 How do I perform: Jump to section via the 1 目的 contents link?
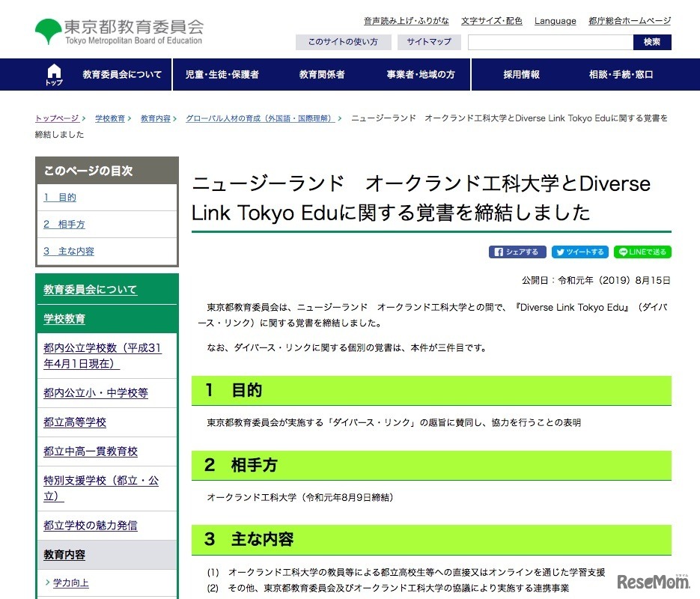[x=60, y=197]
